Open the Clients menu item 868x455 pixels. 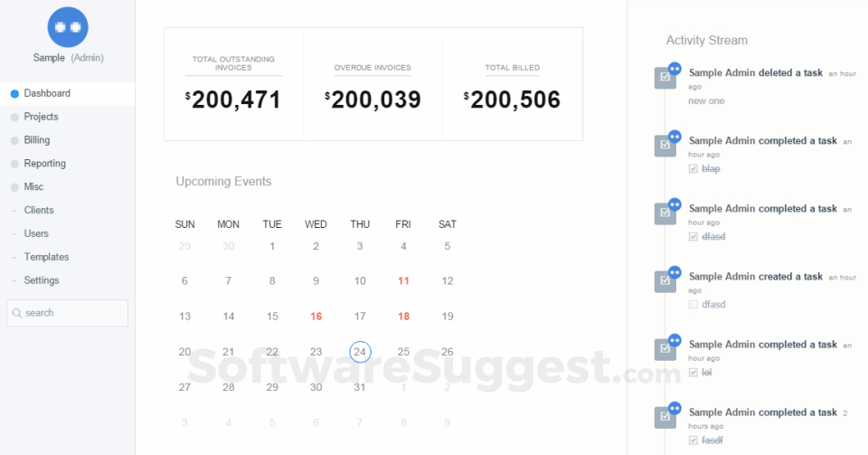[39, 211]
